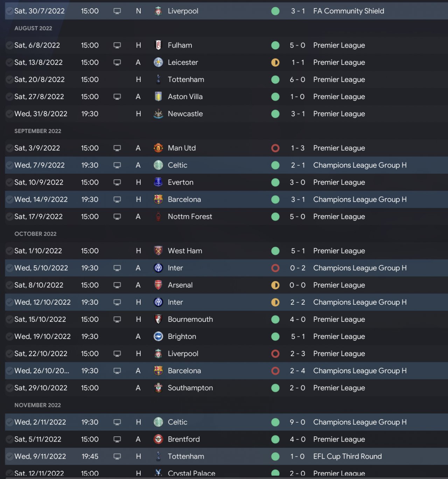Click the Fulham club badge icon
Viewport: 448px width, 479px height.
point(158,45)
